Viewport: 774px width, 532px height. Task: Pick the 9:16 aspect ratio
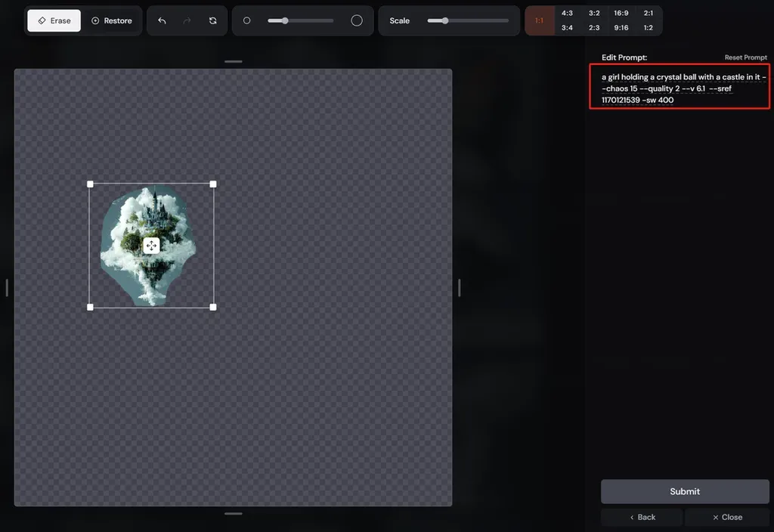click(x=621, y=28)
